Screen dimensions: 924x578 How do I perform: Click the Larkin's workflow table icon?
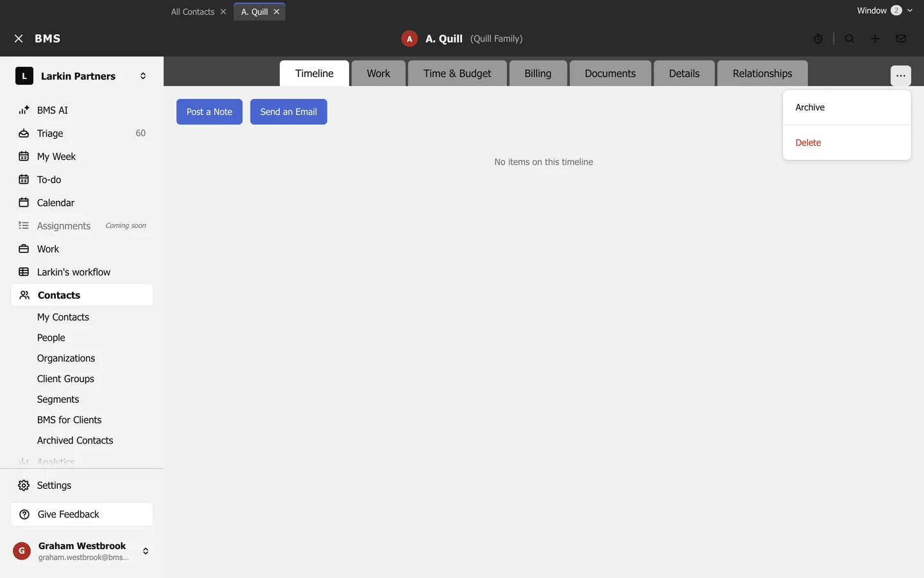[24, 272]
